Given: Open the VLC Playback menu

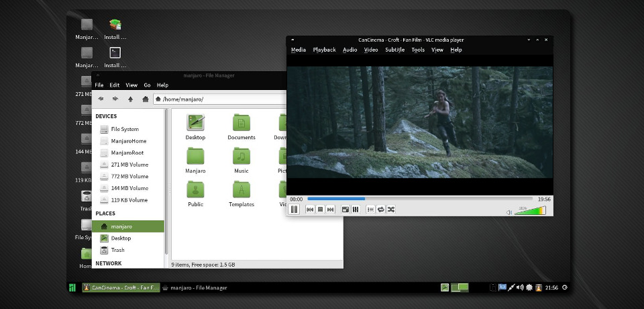Looking at the screenshot, I should tap(325, 50).
